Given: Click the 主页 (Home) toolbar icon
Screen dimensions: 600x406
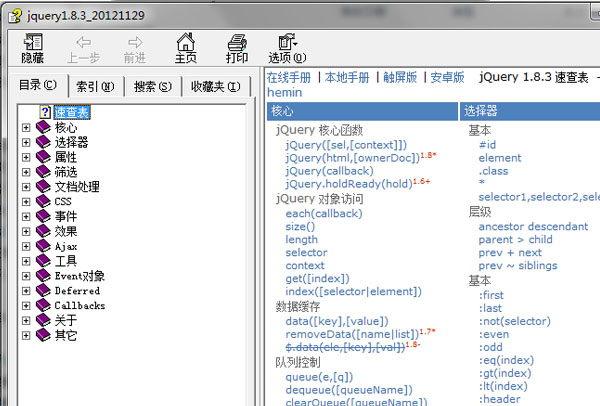Looking at the screenshot, I should (185, 43).
